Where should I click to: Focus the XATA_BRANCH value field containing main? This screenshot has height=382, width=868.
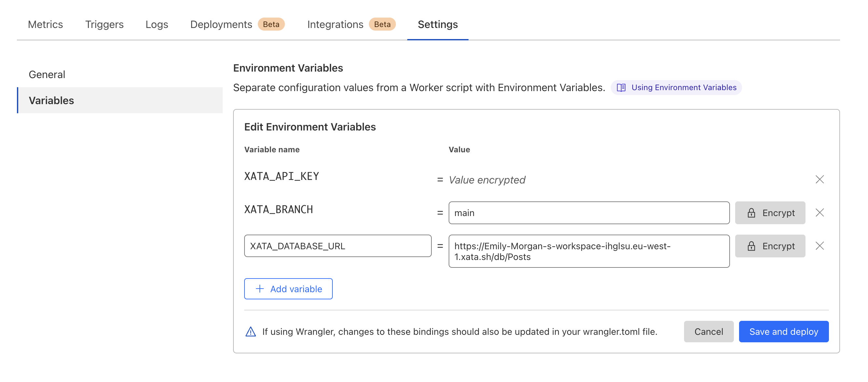pos(589,212)
